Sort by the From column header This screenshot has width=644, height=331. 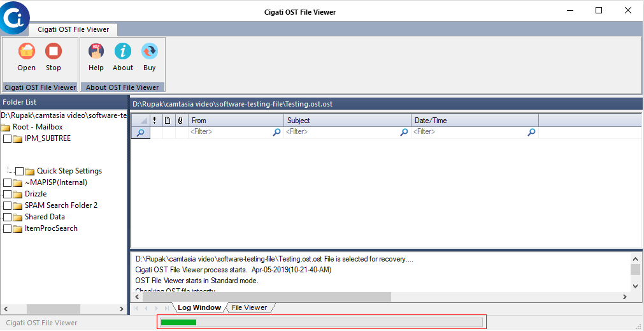(x=236, y=121)
